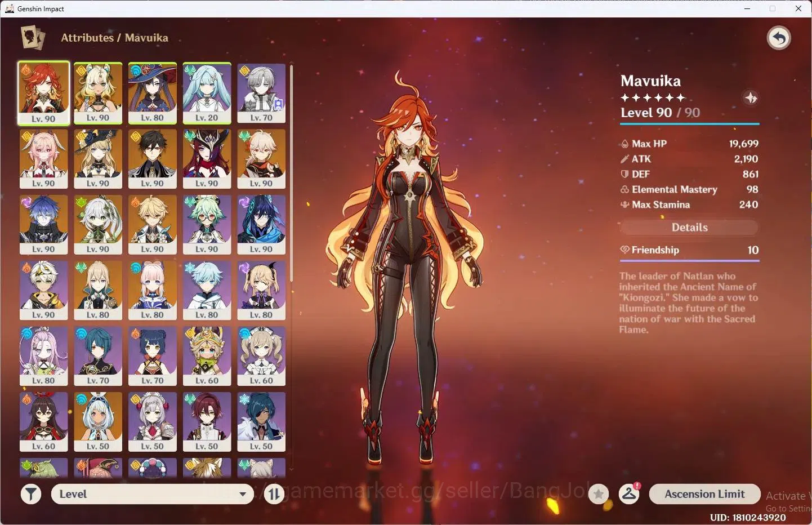
Task: Select blond Traveler portrait Lv. 90
Action: click(x=152, y=225)
